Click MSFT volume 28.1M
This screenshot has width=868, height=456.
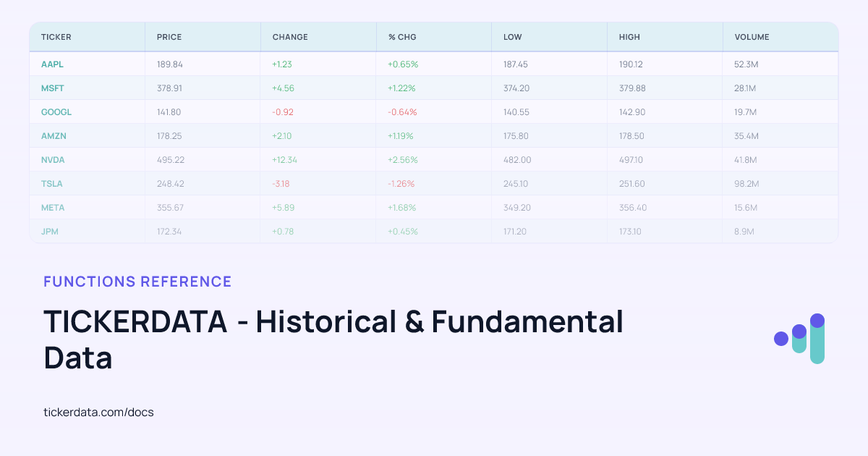click(x=746, y=88)
